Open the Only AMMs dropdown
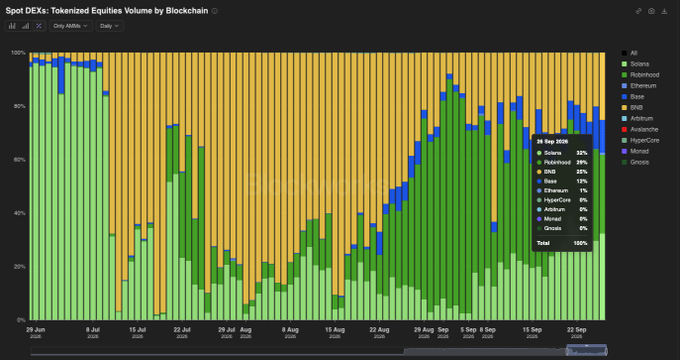The width and height of the screenshot is (680, 360). (x=71, y=26)
